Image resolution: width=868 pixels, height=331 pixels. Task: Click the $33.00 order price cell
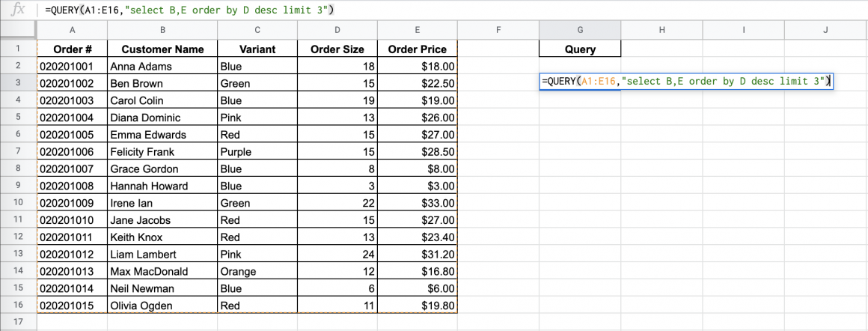click(x=417, y=203)
